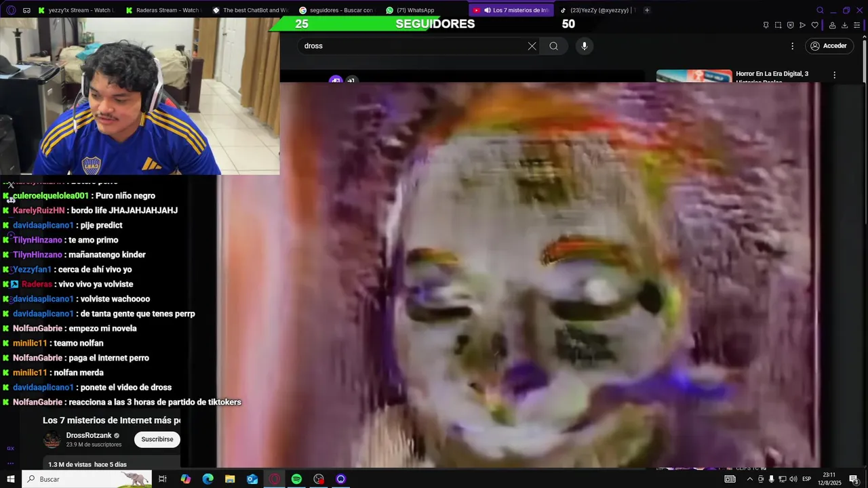Image resolution: width=868 pixels, height=488 pixels.
Task: Click the chat message ponete el video de dross
Action: click(x=125, y=388)
